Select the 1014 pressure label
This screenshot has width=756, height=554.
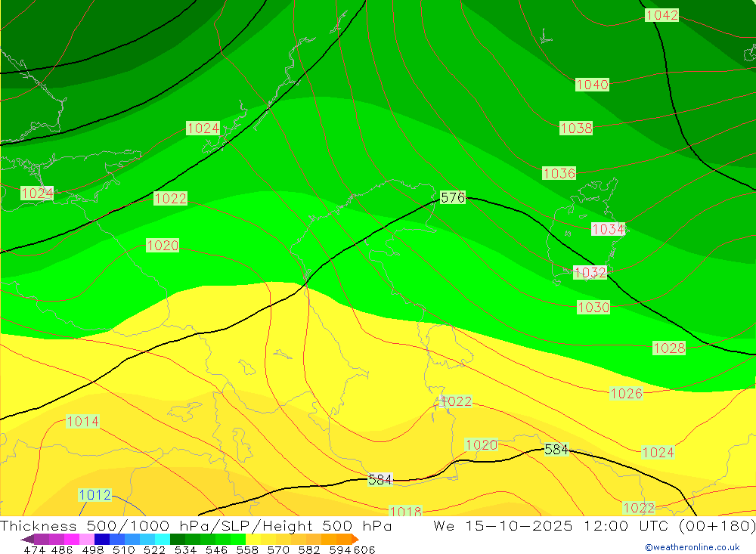(82, 422)
